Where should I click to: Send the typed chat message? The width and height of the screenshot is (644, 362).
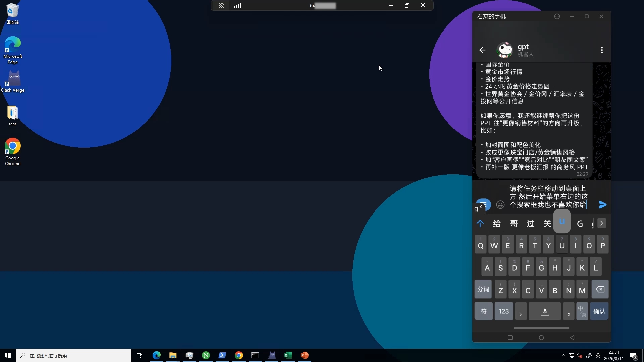pos(602,205)
